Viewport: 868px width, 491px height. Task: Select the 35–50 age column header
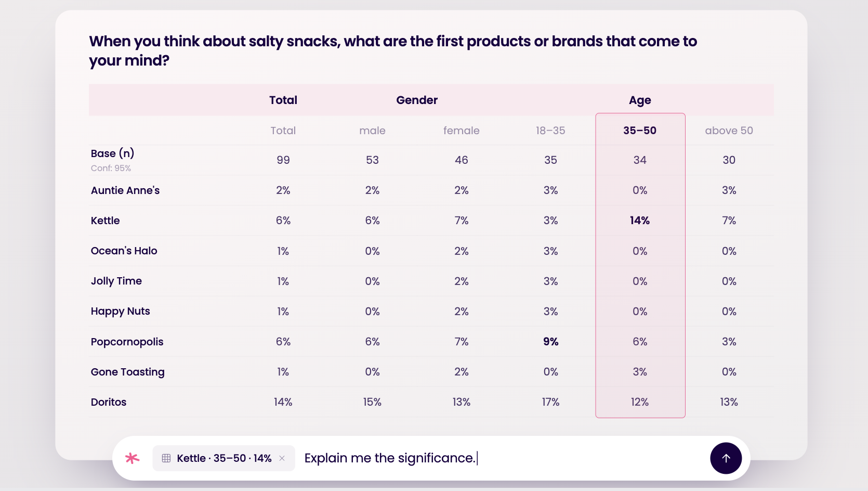[x=640, y=131]
